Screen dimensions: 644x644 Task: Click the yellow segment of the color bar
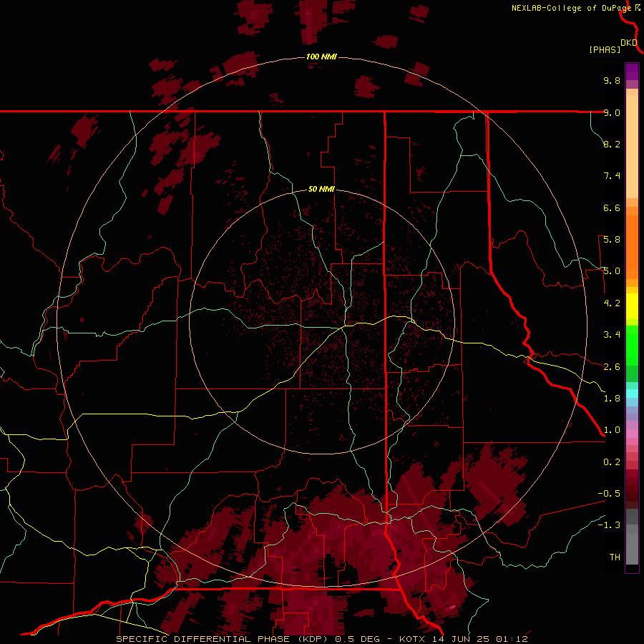coord(632,306)
